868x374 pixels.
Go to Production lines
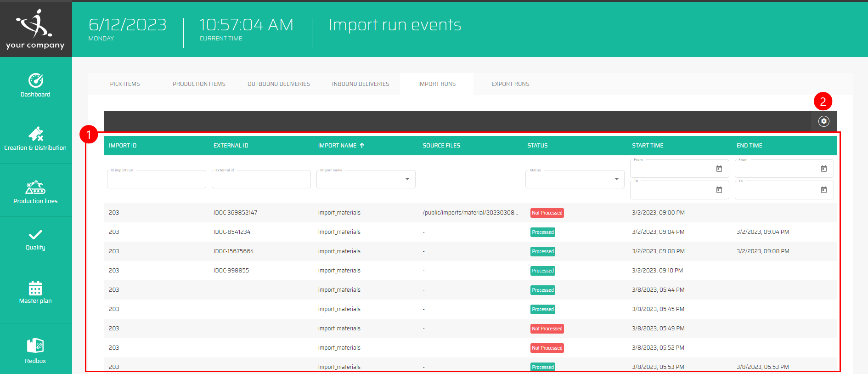tap(35, 192)
